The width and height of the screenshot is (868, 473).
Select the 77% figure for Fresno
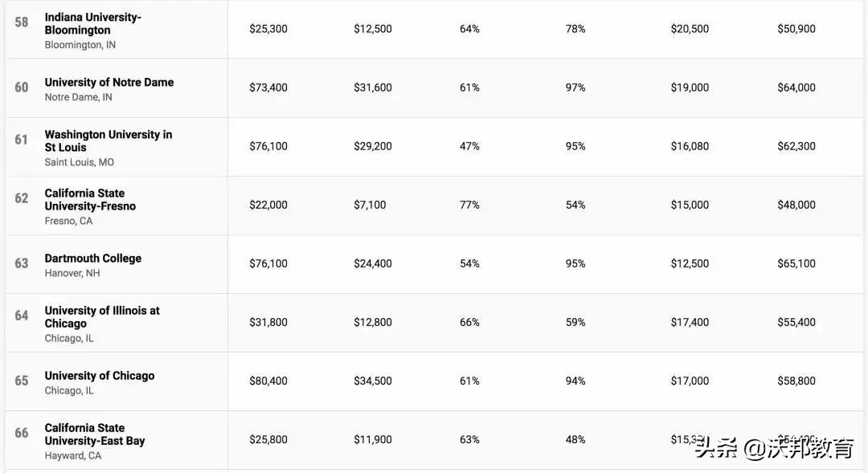[469, 205]
